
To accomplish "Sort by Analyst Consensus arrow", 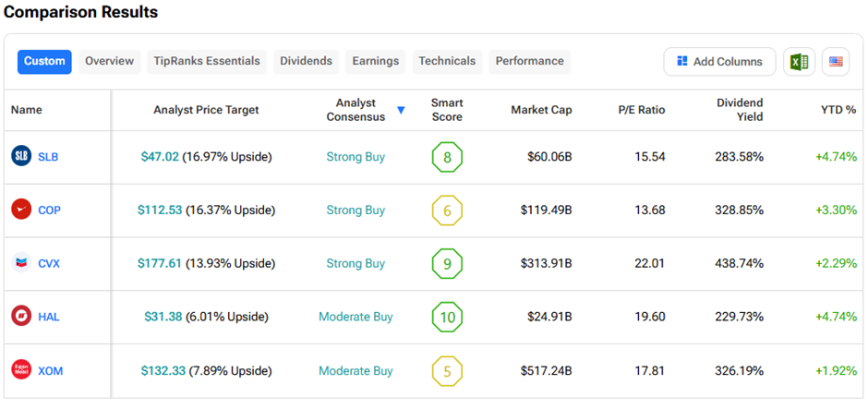I will [401, 111].
